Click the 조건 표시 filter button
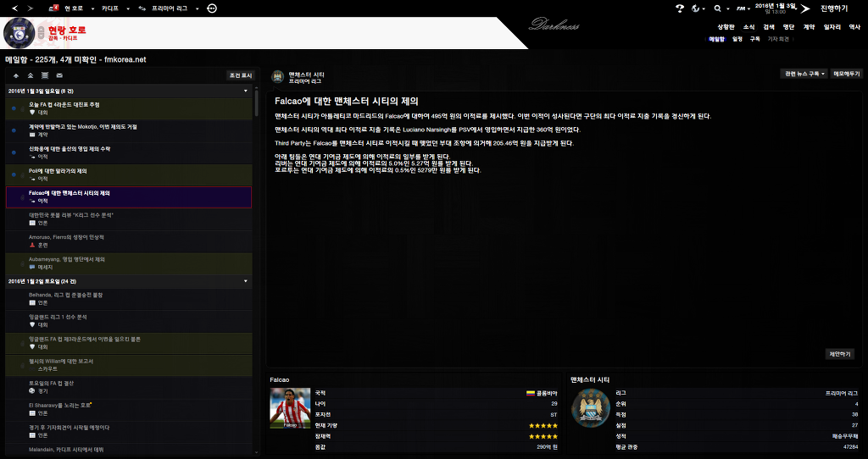The height and width of the screenshot is (459, 868). [x=241, y=75]
